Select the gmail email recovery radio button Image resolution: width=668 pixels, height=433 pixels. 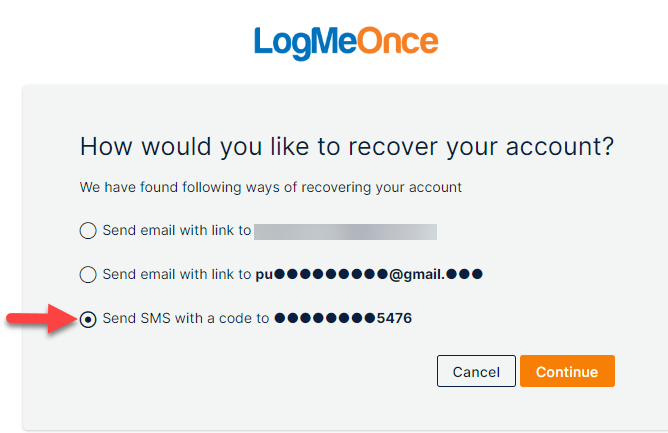pyautogui.click(x=88, y=274)
